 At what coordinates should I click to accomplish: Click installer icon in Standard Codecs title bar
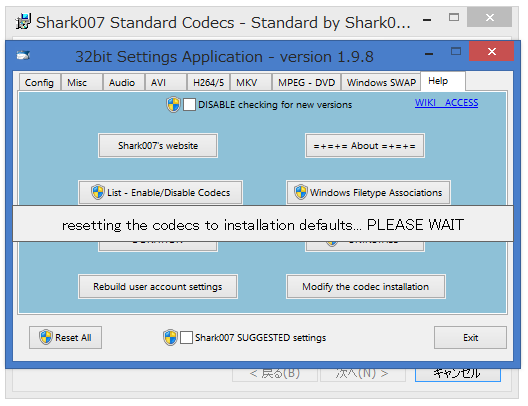pyautogui.click(x=24, y=21)
